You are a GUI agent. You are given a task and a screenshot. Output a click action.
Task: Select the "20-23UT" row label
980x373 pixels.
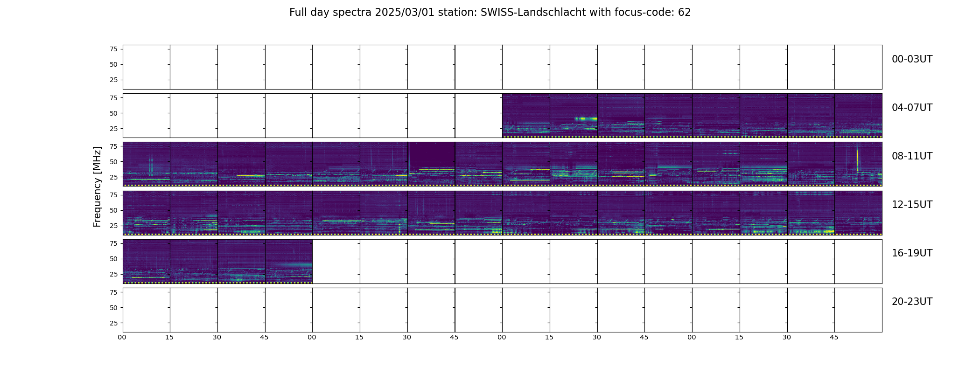click(912, 302)
